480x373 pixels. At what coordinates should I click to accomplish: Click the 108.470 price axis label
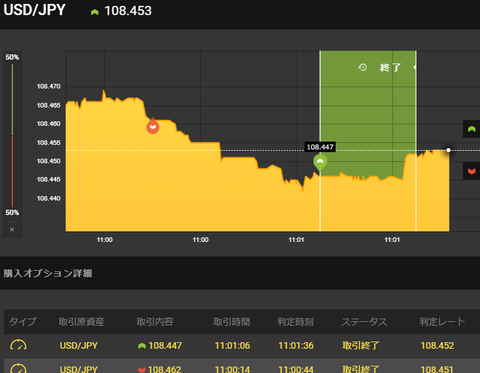pos(49,86)
